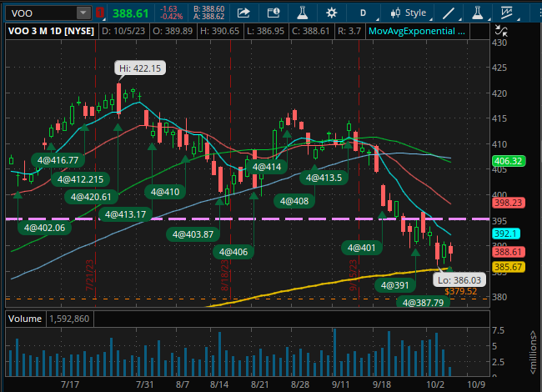Image resolution: width=542 pixels, height=392 pixels.
Task: Click the red 388.61 axis price label
Action: tap(508, 252)
